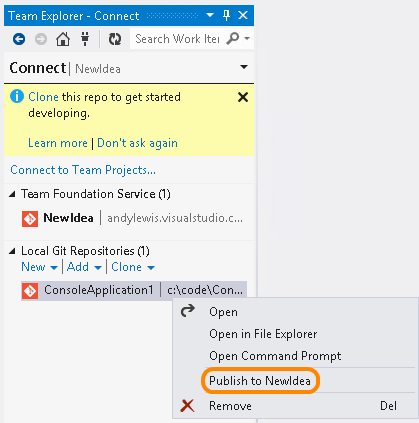Click the Connect to Team Projects link
Viewport: 419px width, 423px height.
pyautogui.click(x=83, y=170)
